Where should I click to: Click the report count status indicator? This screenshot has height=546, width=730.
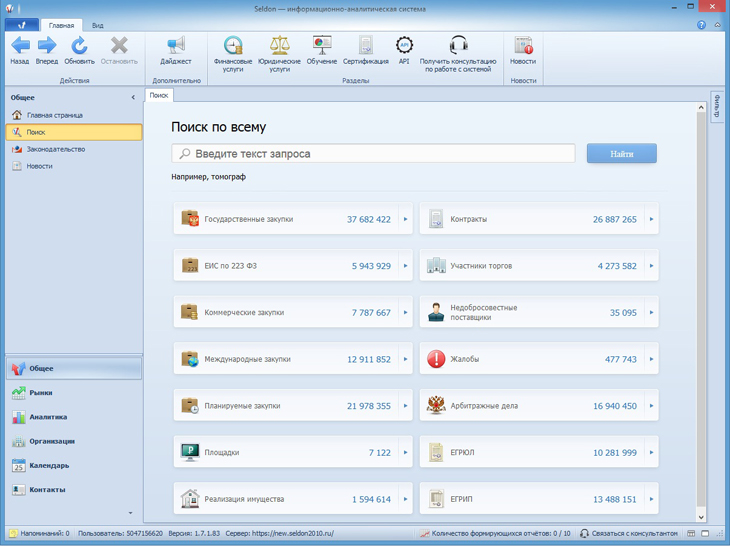495,533
